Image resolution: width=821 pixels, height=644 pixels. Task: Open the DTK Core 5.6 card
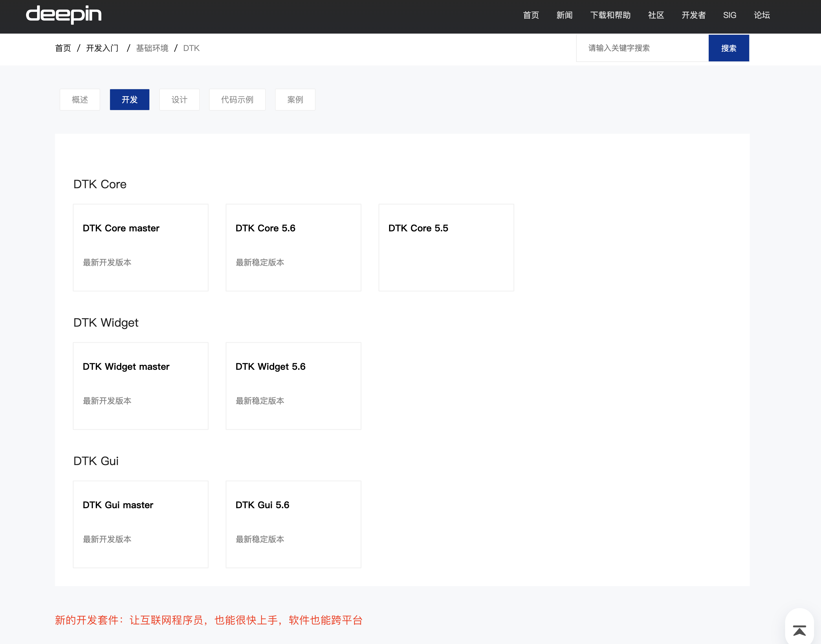293,247
